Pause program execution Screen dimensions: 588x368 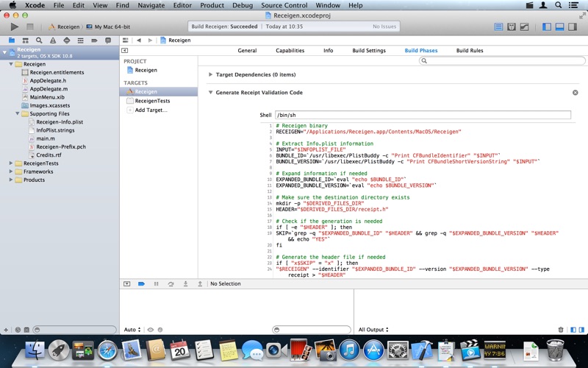coord(156,284)
